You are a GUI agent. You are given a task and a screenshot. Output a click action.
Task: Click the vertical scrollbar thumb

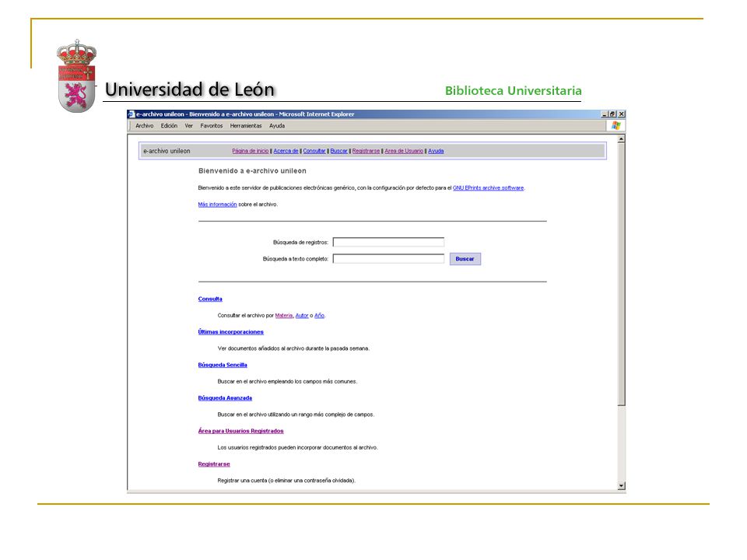point(621,275)
